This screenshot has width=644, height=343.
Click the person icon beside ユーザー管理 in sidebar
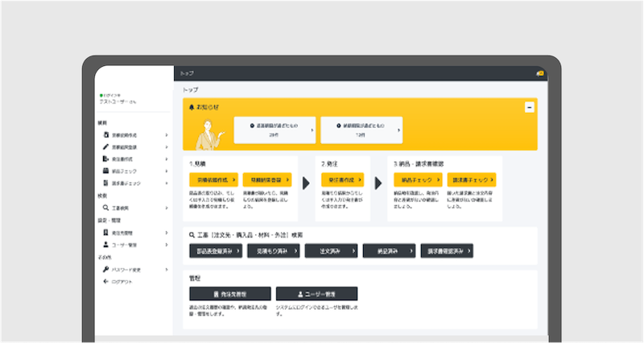tap(105, 244)
